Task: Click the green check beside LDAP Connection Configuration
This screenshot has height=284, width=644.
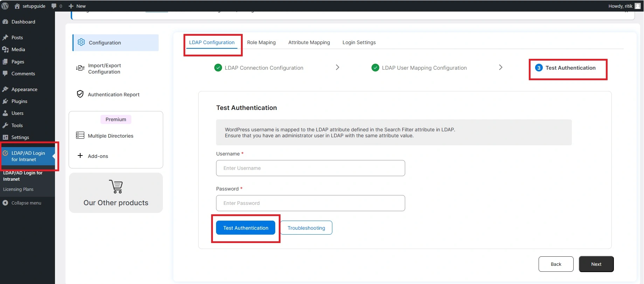Action: click(218, 68)
